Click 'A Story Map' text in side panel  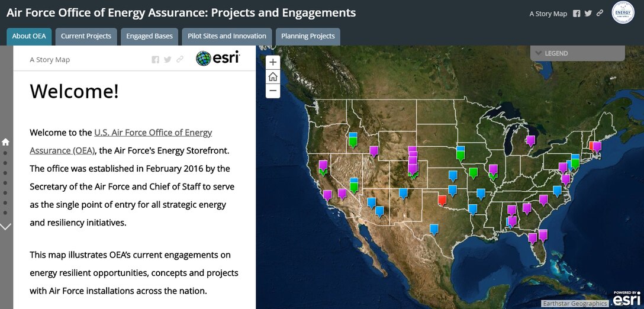[50, 60]
